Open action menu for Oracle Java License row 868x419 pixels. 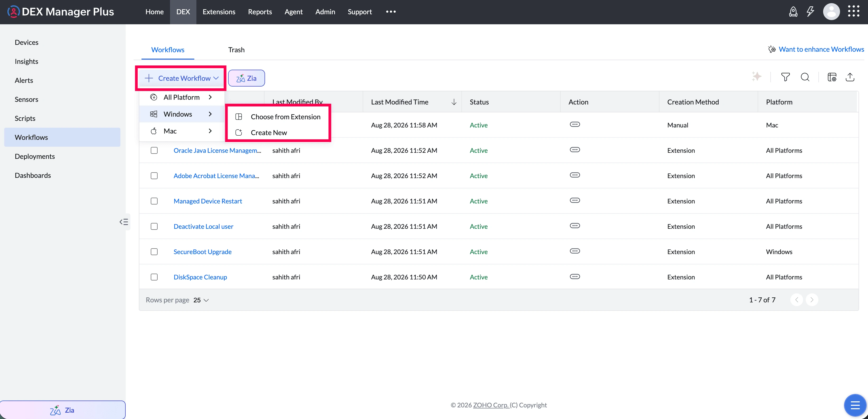pyautogui.click(x=575, y=150)
